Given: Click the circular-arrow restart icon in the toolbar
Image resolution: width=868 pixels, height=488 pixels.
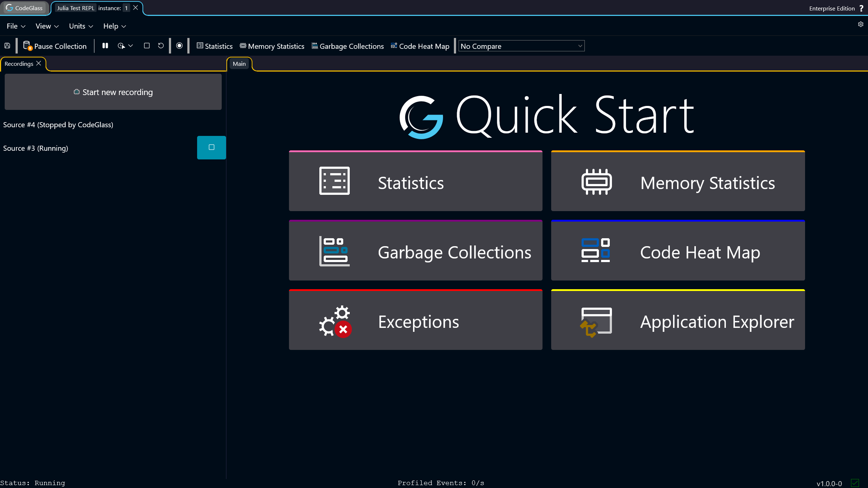Looking at the screenshot, I should [161, 46].
